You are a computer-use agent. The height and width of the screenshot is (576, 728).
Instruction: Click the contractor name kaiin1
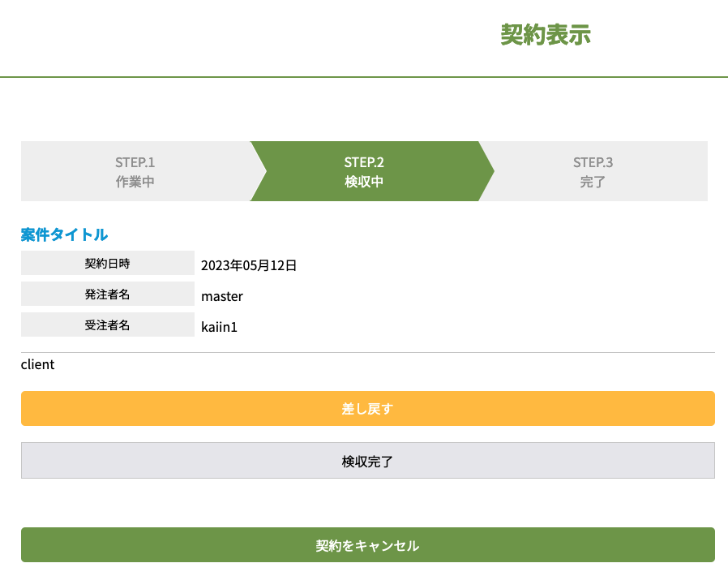click(x=219, y=327)
